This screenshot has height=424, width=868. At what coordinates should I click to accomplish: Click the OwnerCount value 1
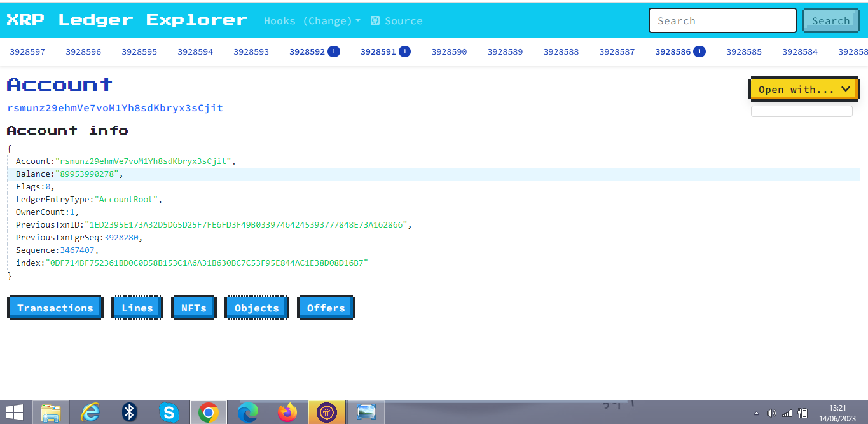72,212
